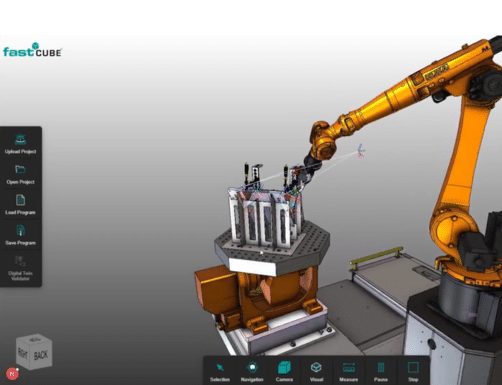Screen dimensions: 502x385
Task: Click the Save Program icon
Action: click(x=20, y=230)
